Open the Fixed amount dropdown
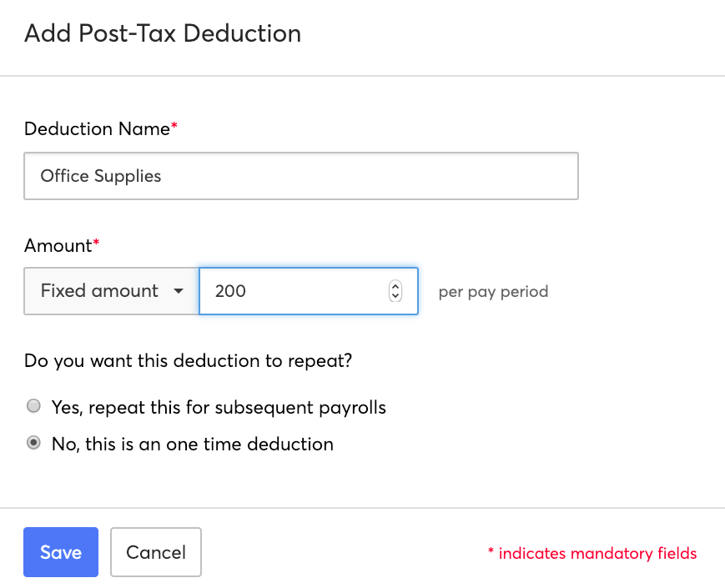 (x=111, y=291)
